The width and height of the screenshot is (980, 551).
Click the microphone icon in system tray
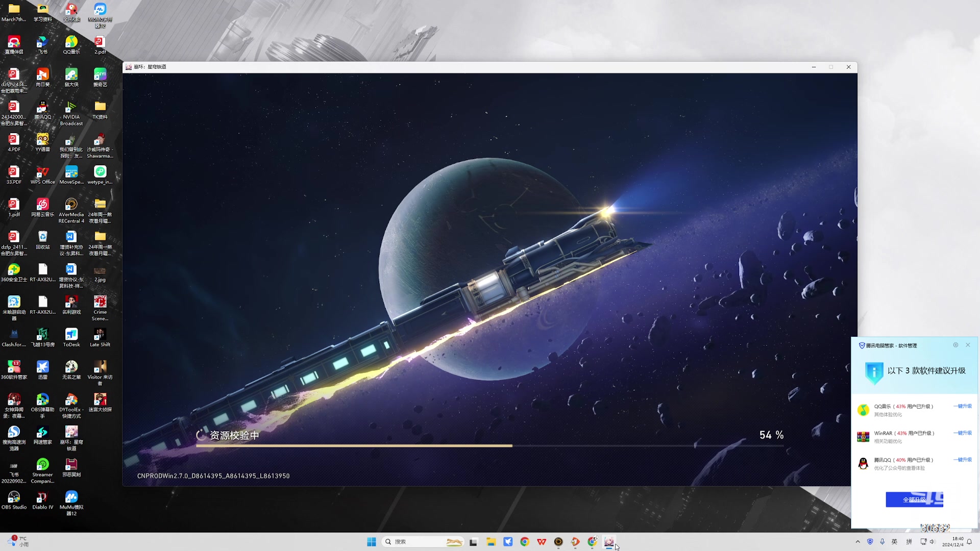point(882,542)
